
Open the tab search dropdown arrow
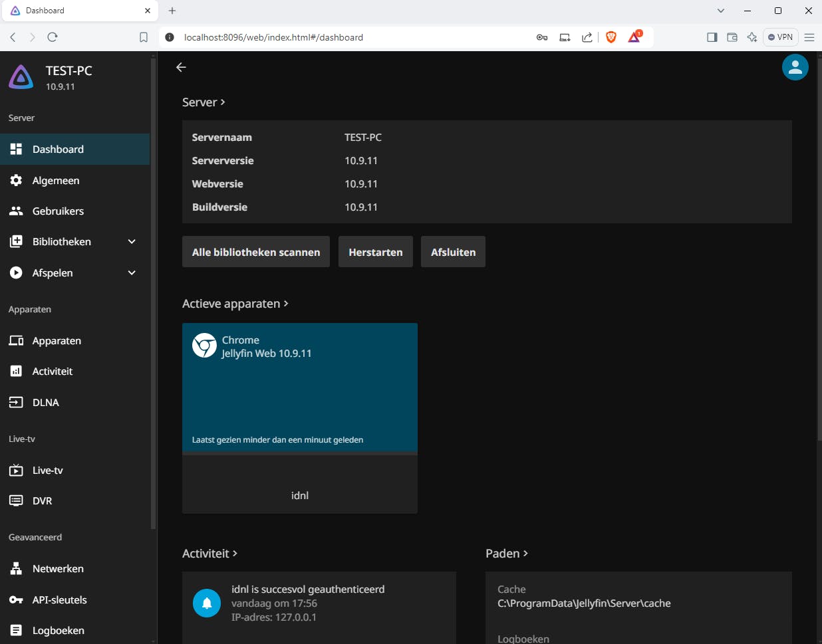pyautogui.click(x=721, y=11)
